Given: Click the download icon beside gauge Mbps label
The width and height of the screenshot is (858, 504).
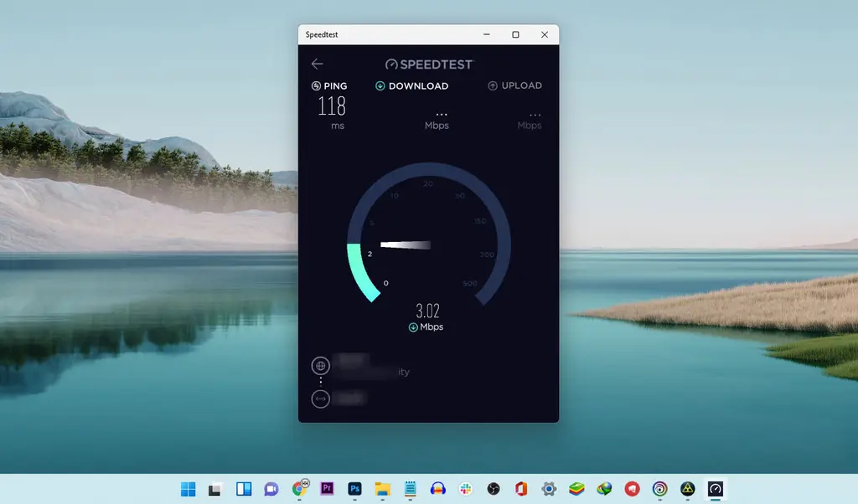Looking at the screenshot, I should 413,327.
